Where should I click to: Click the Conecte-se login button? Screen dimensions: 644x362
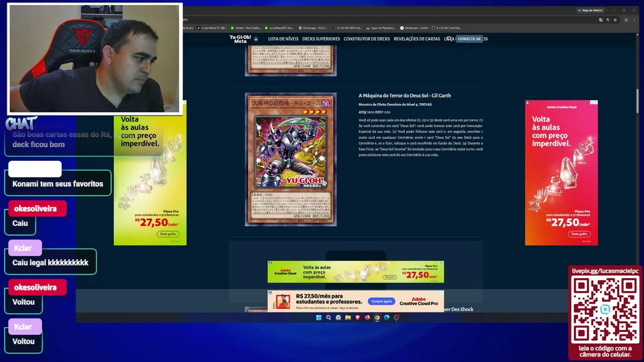(x=469, y=39)
